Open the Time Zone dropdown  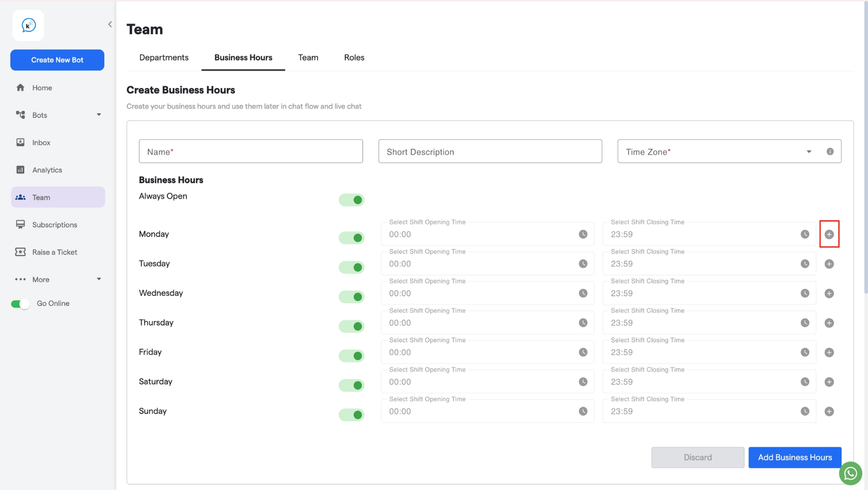point(729,151)
